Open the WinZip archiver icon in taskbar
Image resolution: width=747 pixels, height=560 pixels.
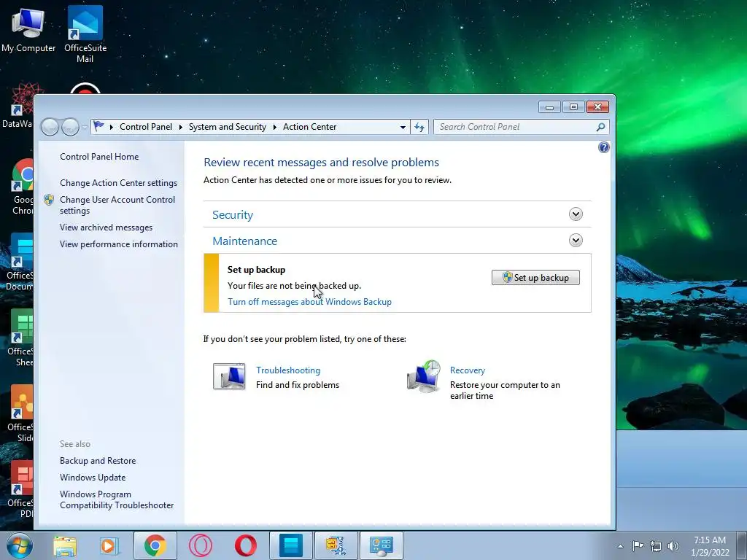pos(336,545)
